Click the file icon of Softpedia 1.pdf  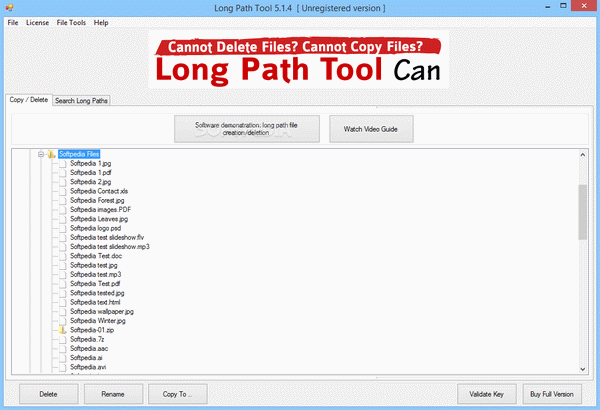(x=62, y=173)
